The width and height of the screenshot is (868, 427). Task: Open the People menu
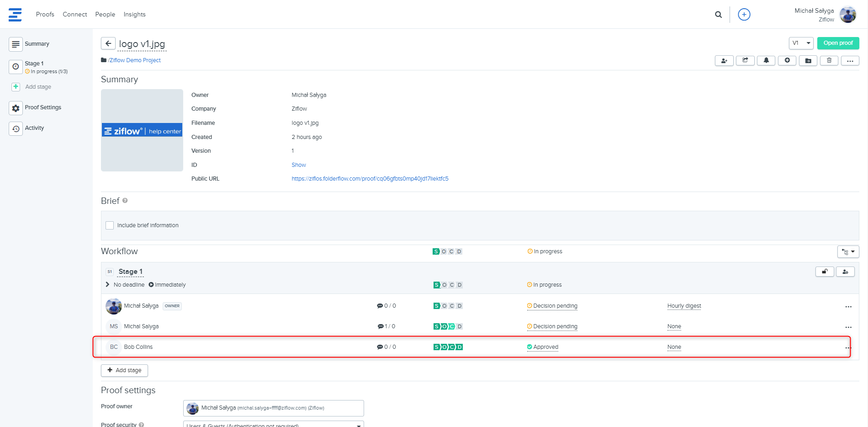(x=105, y=15)
